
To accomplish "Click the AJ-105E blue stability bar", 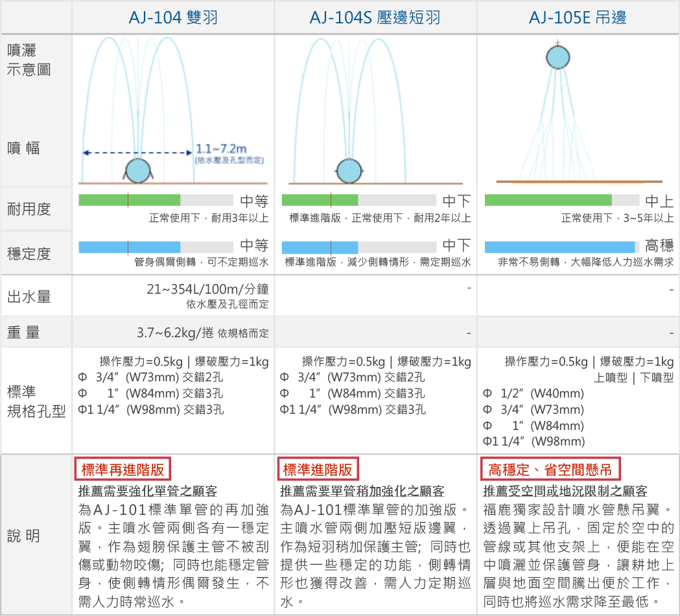I will (560, 247).
